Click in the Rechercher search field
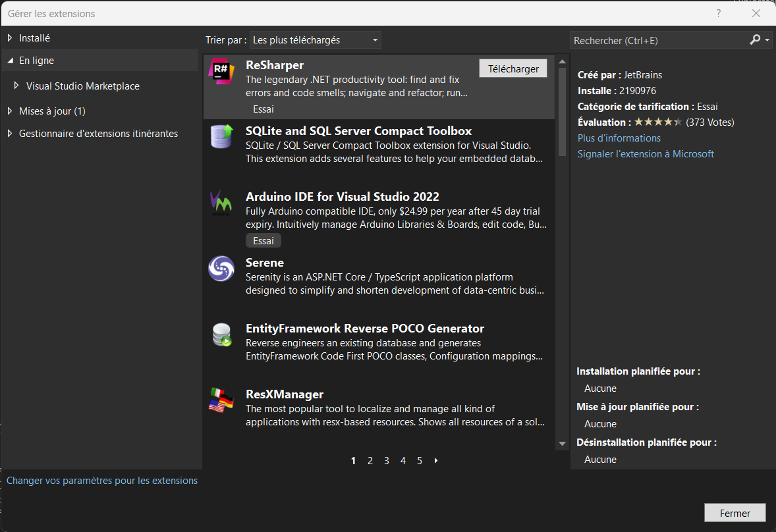The width and height of the screenshot is (776, 532). pos(659,41)
